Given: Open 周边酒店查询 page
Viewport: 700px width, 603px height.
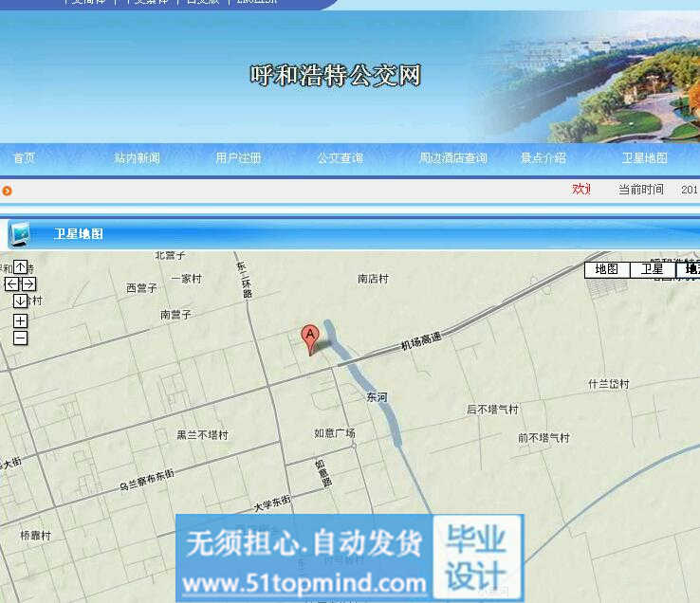Looking at the screenshot, I should 453,158.
